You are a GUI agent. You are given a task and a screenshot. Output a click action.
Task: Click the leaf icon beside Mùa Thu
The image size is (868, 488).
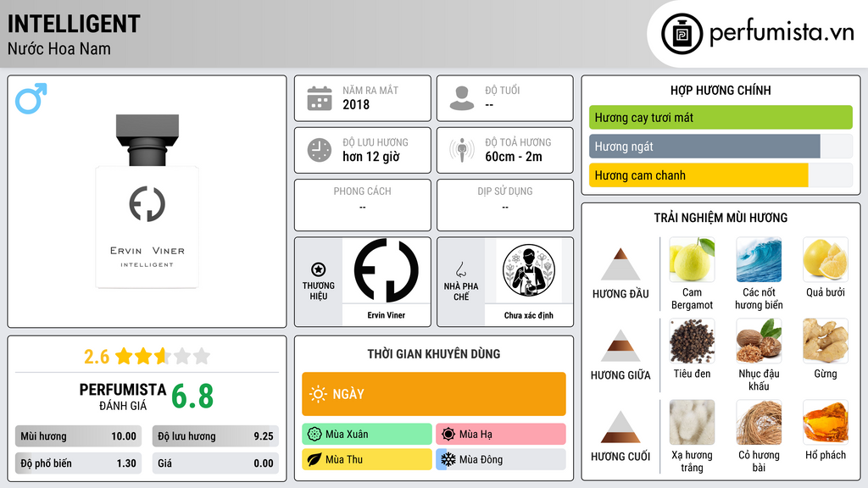tap(314, 459)
